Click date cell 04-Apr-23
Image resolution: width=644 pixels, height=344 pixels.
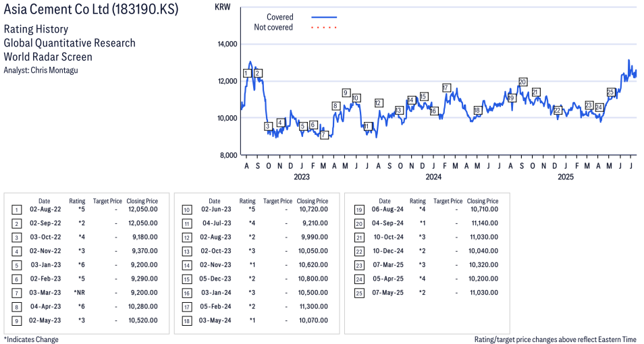(46, 307)
